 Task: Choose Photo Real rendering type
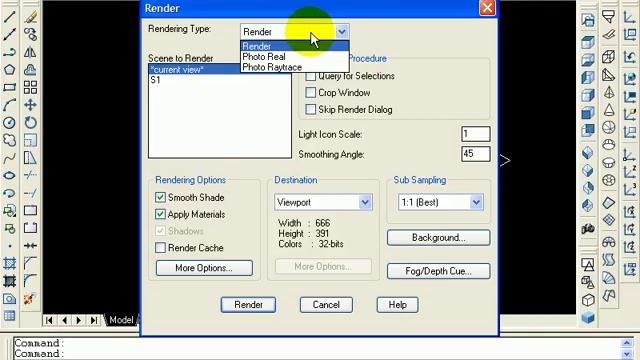[x=295, y=57]
